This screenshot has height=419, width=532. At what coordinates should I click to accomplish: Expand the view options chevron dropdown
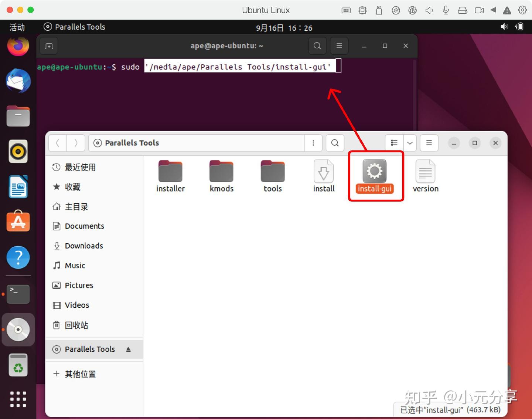pyautogui.click(x=409, y=143)
